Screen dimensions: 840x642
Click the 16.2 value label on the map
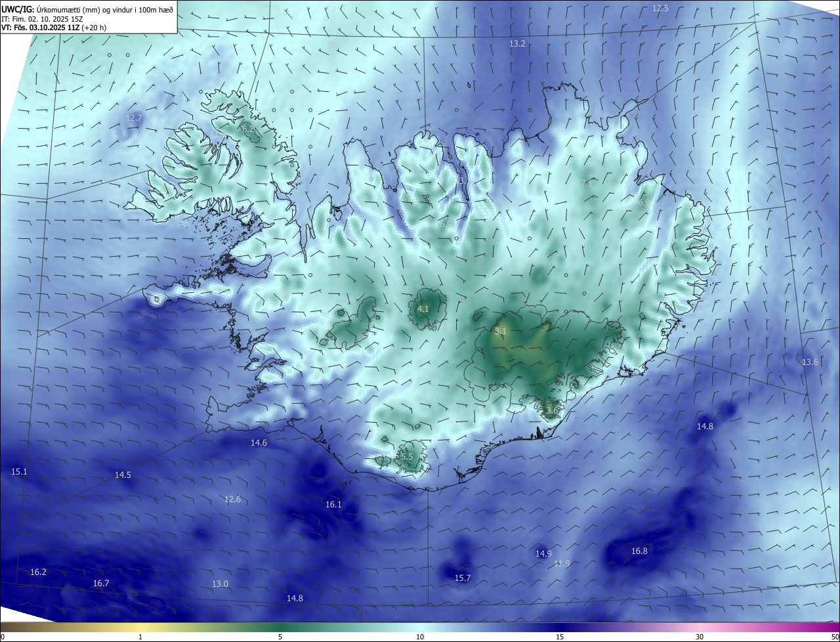click(x=38, y=572)
